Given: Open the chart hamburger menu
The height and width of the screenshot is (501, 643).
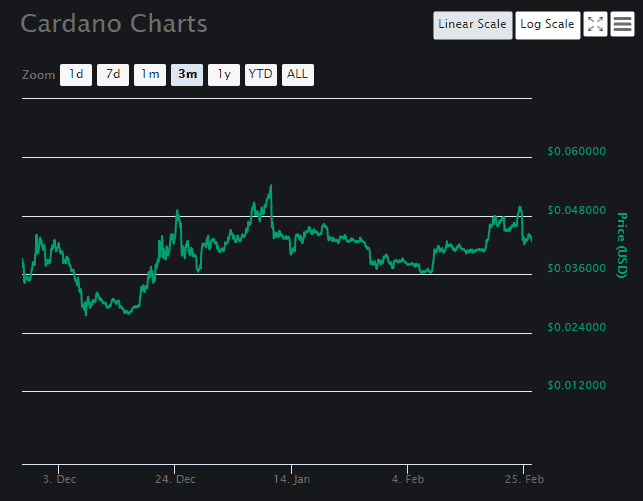Looking at the screenshot, I should tap(622, 25).
